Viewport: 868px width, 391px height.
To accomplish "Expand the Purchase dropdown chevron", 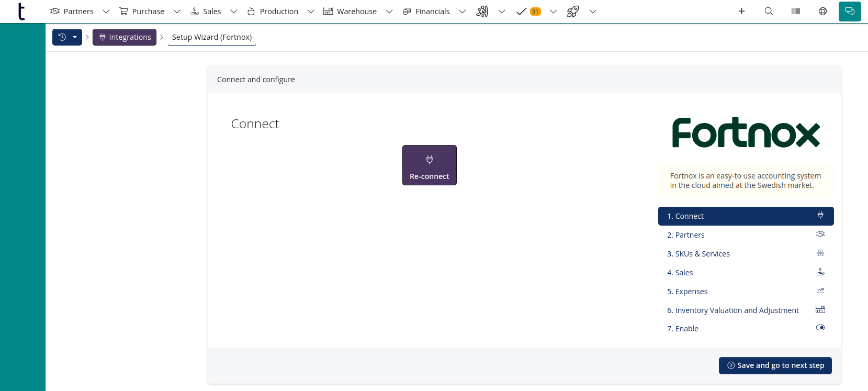I will 177,12.
